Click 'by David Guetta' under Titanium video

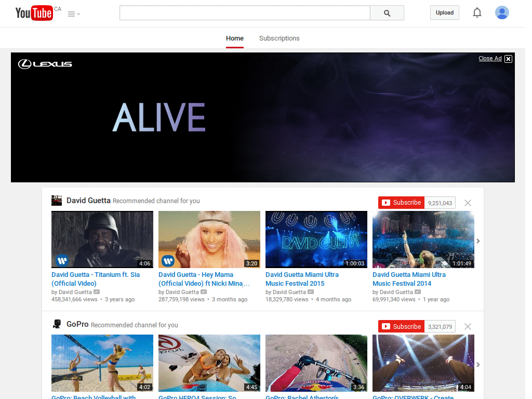[72, 292]
